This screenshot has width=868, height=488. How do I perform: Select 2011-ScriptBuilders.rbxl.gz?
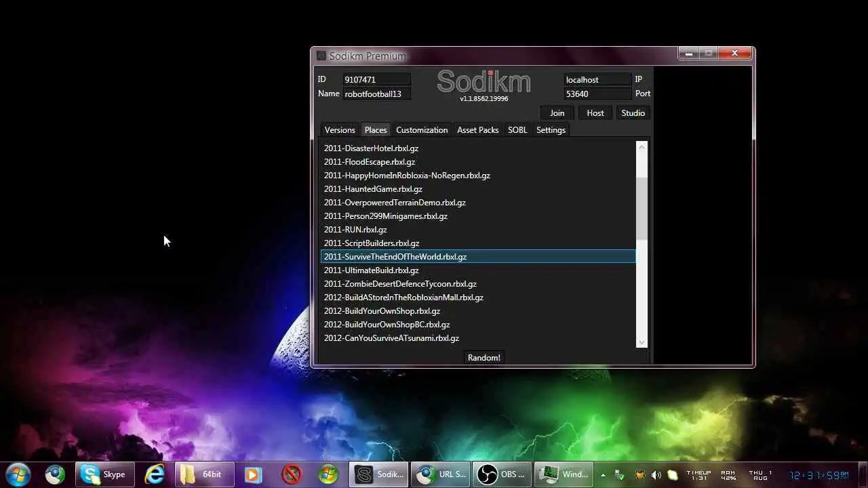click(x=478, y=243)
